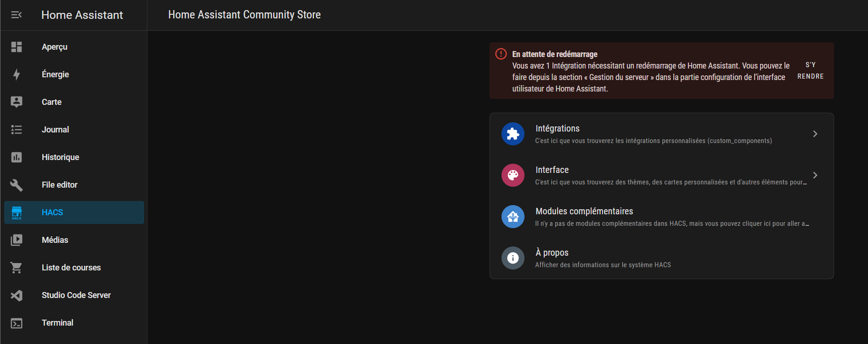Click the Aperçu dashboard icon
The image size is (868, 344).
tap(17, 47)
